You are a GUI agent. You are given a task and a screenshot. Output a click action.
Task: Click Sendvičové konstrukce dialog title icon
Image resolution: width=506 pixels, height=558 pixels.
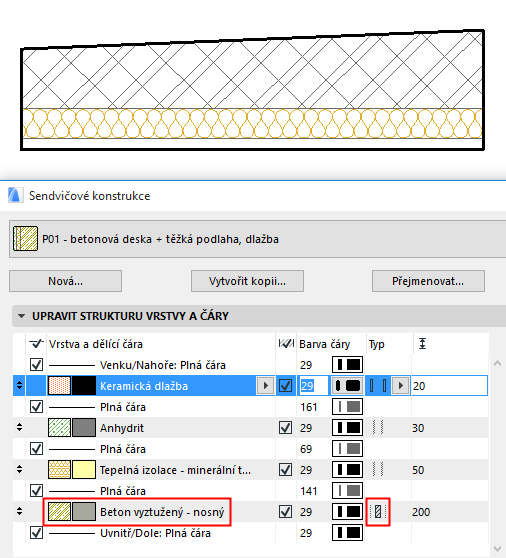click(16, 195)
